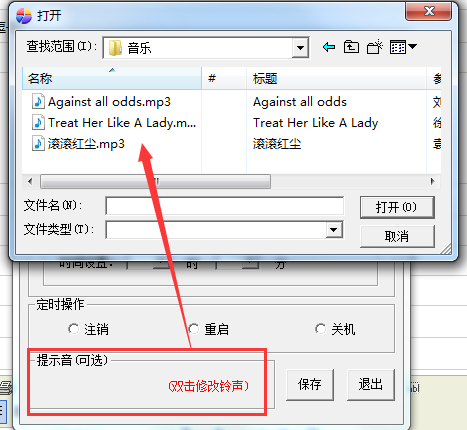Select Treat Her Like A Lady mp3 icon
The image size is (467, 430).
[x=38, y=122]
